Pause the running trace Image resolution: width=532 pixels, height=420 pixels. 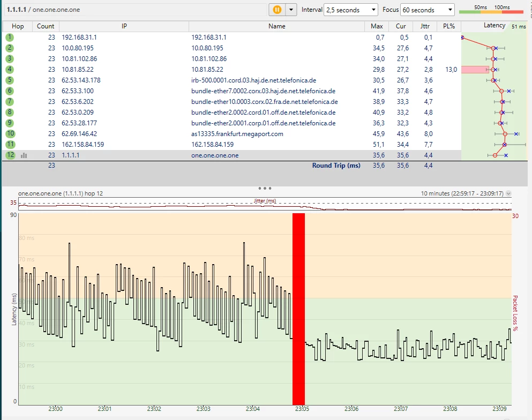pos(277,10)
